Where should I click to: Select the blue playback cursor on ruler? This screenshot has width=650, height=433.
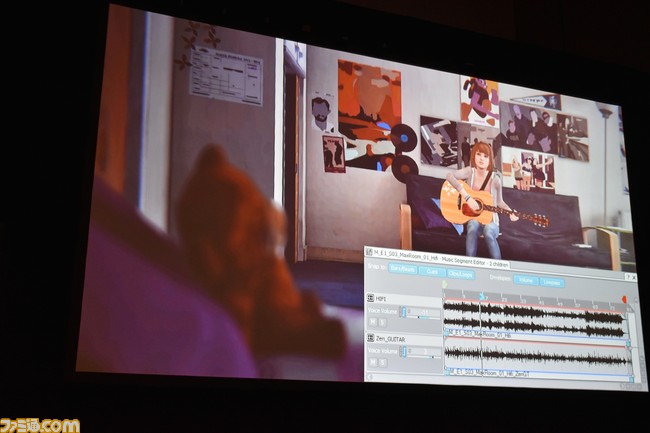482,296
